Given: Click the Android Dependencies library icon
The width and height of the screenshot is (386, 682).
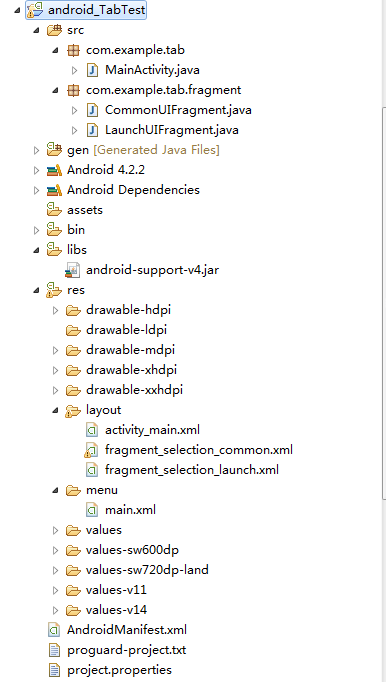Looking at the screenshot, I should point(54,190).
